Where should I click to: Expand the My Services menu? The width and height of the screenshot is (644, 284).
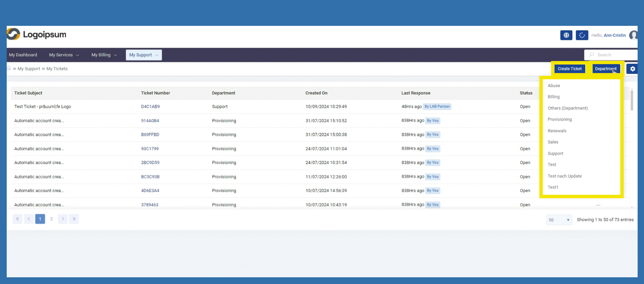coord(64,55)
